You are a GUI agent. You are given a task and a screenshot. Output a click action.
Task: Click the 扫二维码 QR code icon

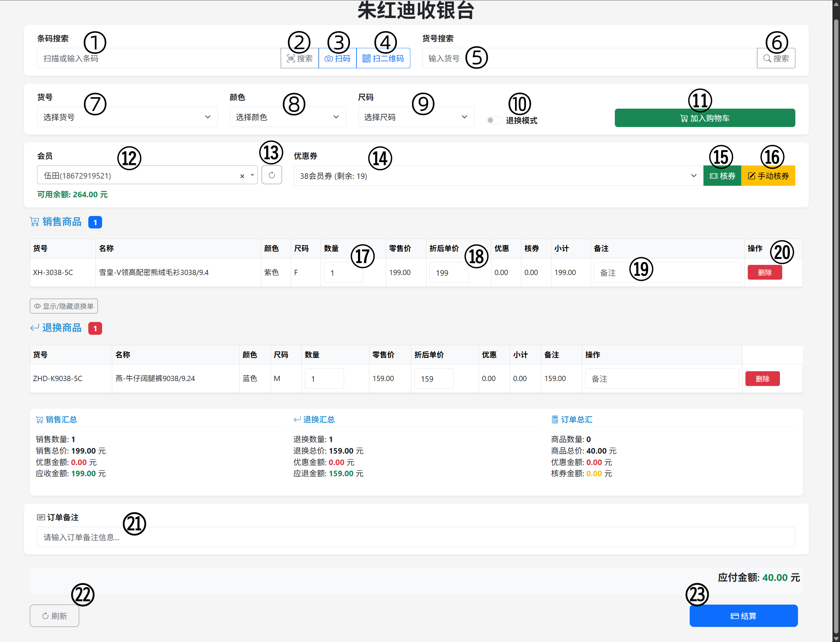tap(383, 58)
